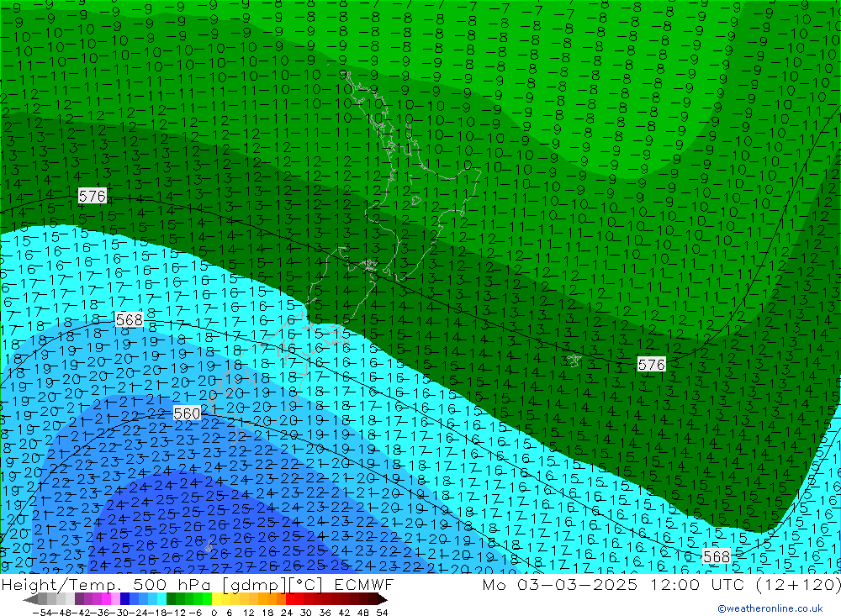
Task: Click the dark blue swatch at -30 on the scale
Action: 125,599
